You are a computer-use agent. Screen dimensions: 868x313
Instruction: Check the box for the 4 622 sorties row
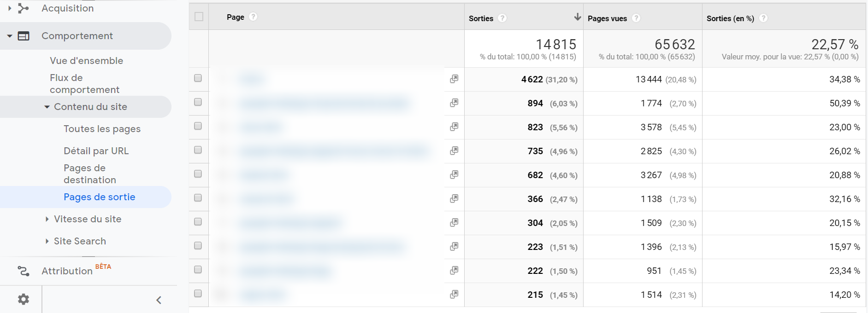pyautogui.click(x=198, y=78)
